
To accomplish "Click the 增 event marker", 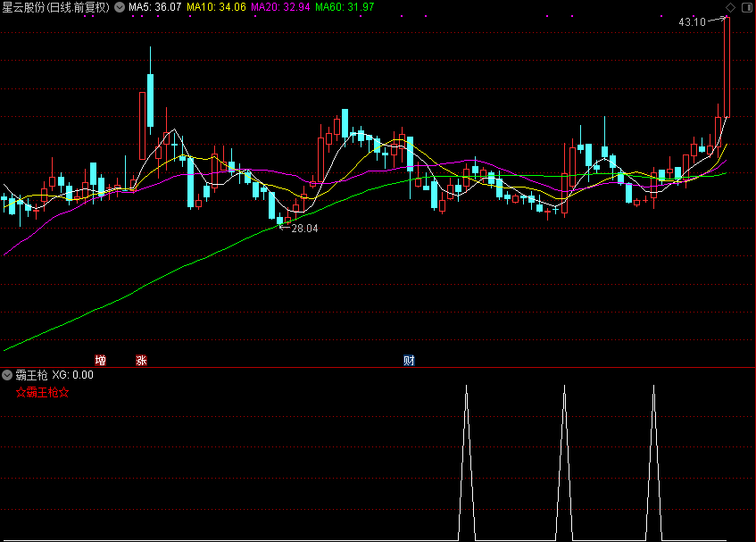I will click(100, 360).
